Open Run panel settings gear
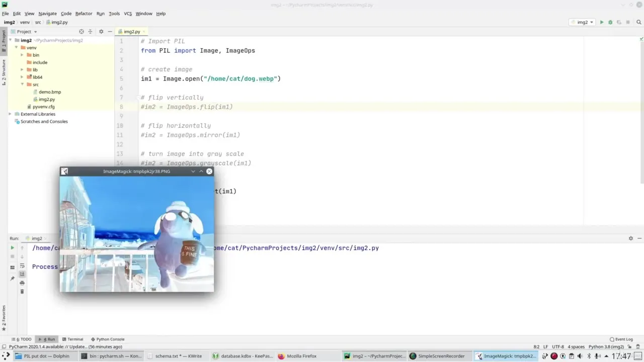The image size is (644, 362). point(630,238)
